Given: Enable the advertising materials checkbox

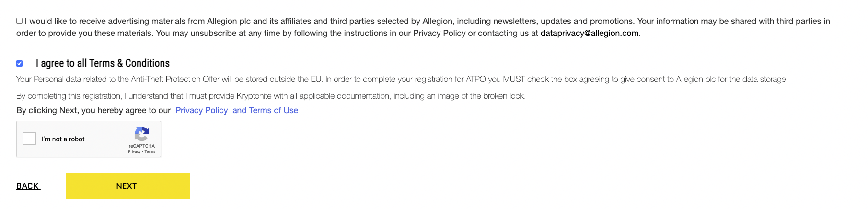Looking at the screenshot, I should 20,21.
